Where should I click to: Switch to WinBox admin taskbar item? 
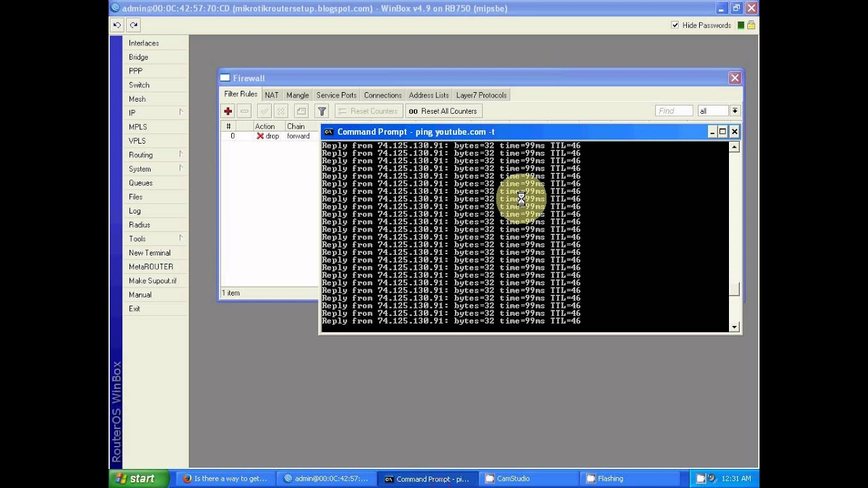326,479
